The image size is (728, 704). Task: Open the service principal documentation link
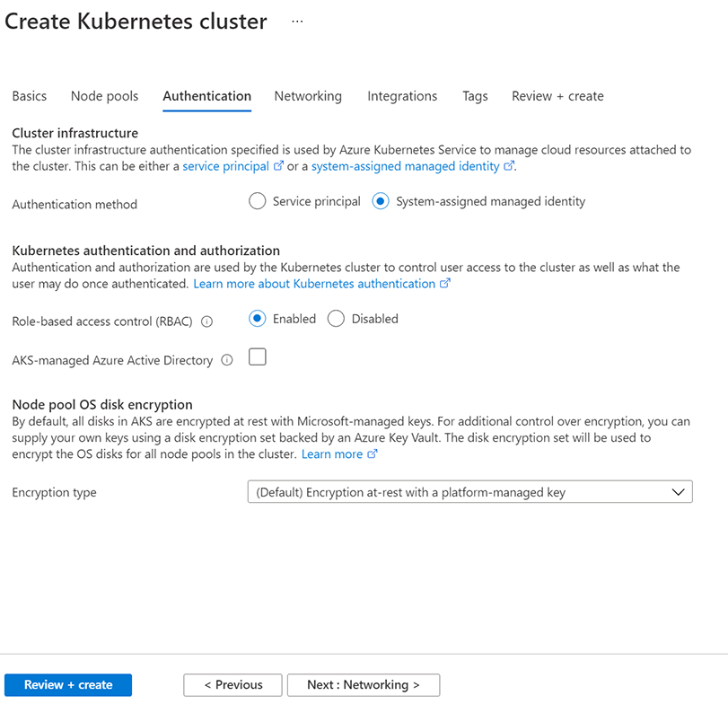coord(226,166)
